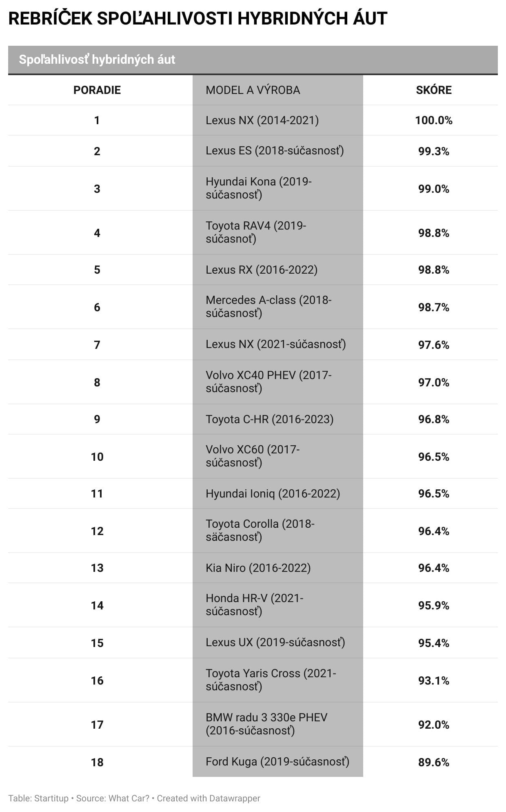Click the MODEL A VÝROBA column header
The height and width of the screenshot is (812, 506).
pos(253,90)
